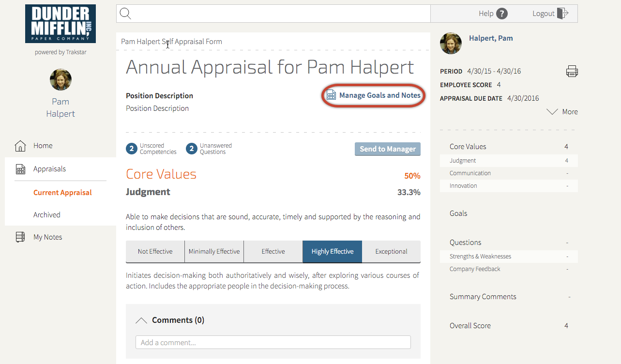Click the Logout door icon
Image resolution: width=621 pixels, height=364 pixels.
(x=562, y=14)
